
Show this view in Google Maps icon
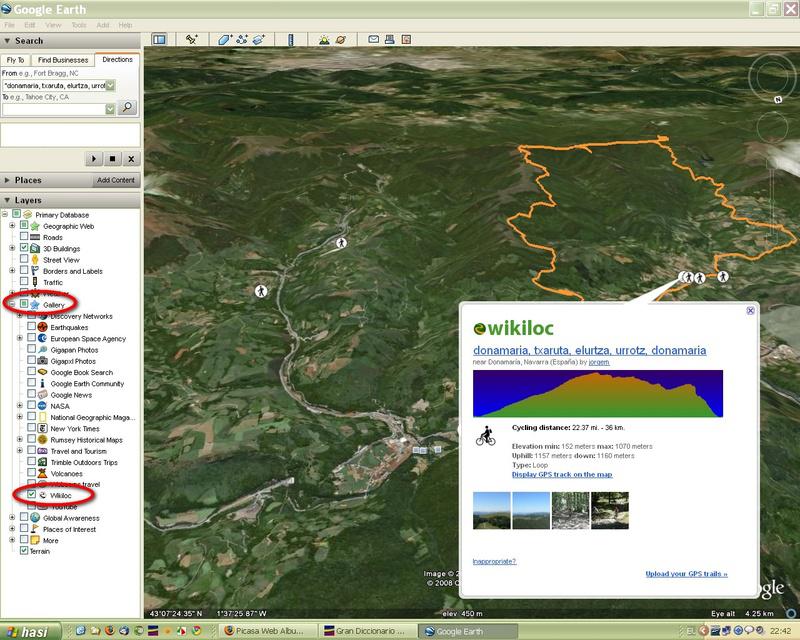point(406,39)
